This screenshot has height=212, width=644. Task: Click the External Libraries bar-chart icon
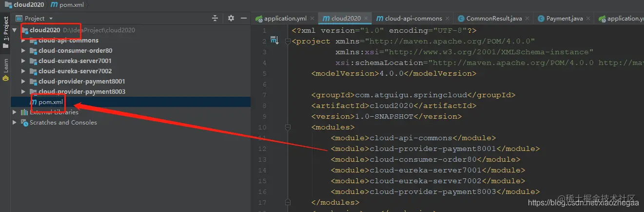(24, 112)
